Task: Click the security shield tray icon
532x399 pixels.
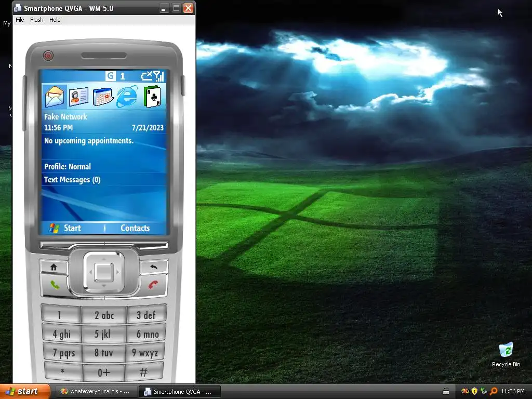Action: click(474, 391)
